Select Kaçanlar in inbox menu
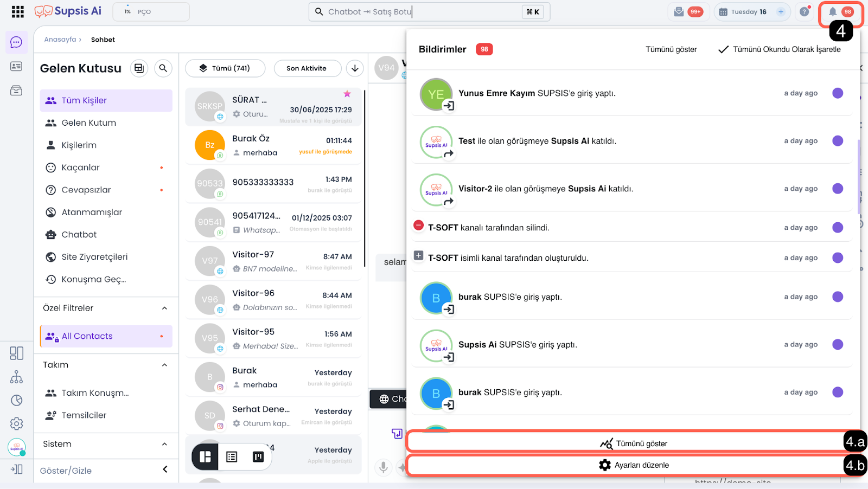The height and width of the screenshot is (489, 868). click(81, 168)
